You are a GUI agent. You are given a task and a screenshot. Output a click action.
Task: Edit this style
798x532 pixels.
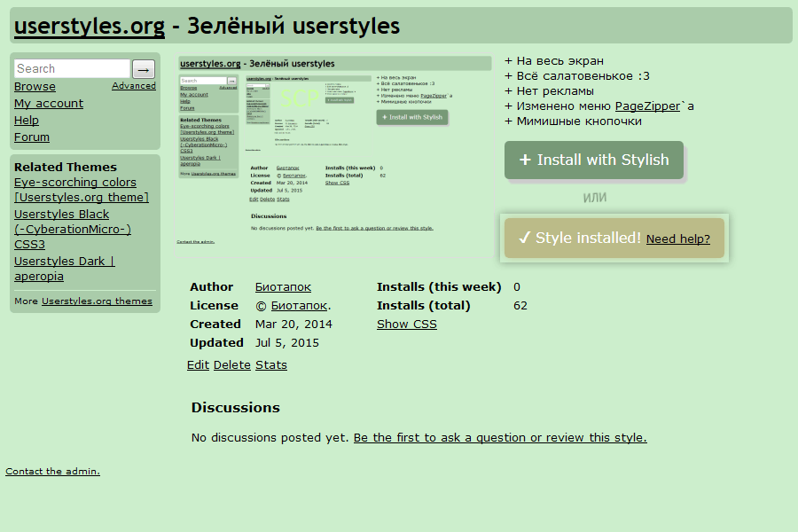[x=198, y=365]
